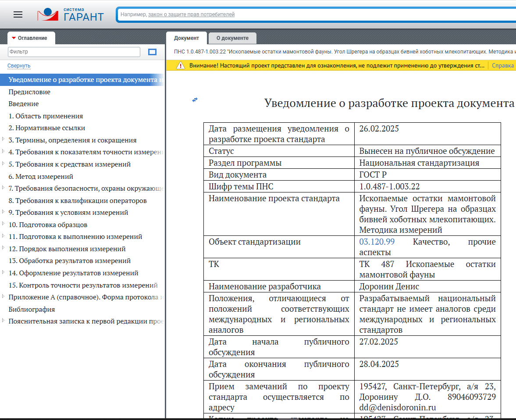The image size is (516, 420).
Task: Go to 6. Метод измерений
Action: pyautogui.click(x=41, y=177)
